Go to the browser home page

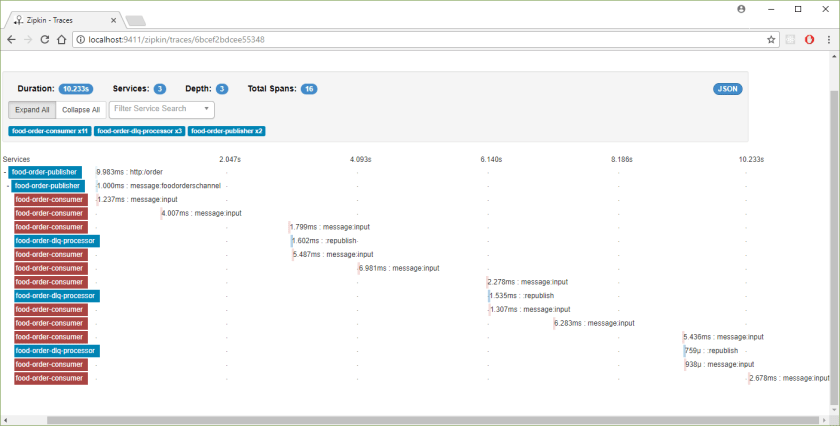coord(61,39)
